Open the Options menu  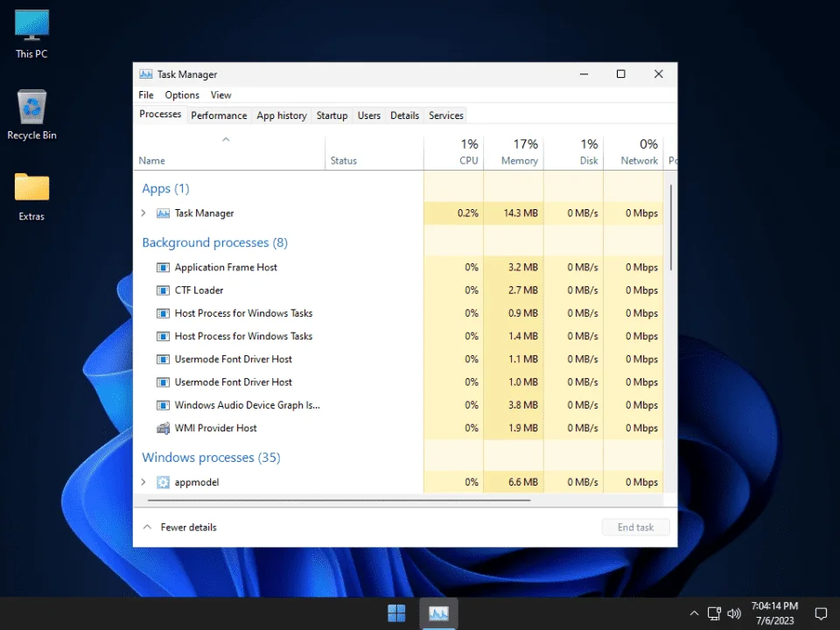182,95
